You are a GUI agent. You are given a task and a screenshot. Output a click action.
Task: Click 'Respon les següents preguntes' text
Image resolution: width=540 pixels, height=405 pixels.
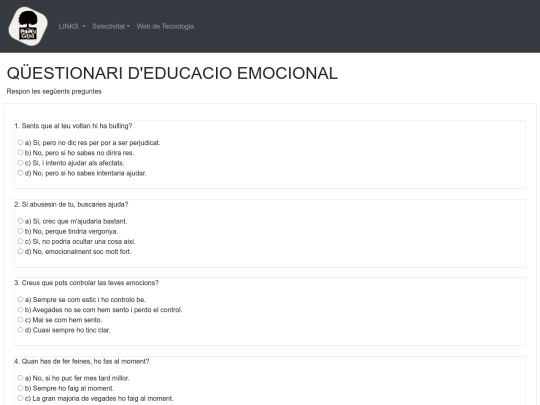(x=54, y=91)
